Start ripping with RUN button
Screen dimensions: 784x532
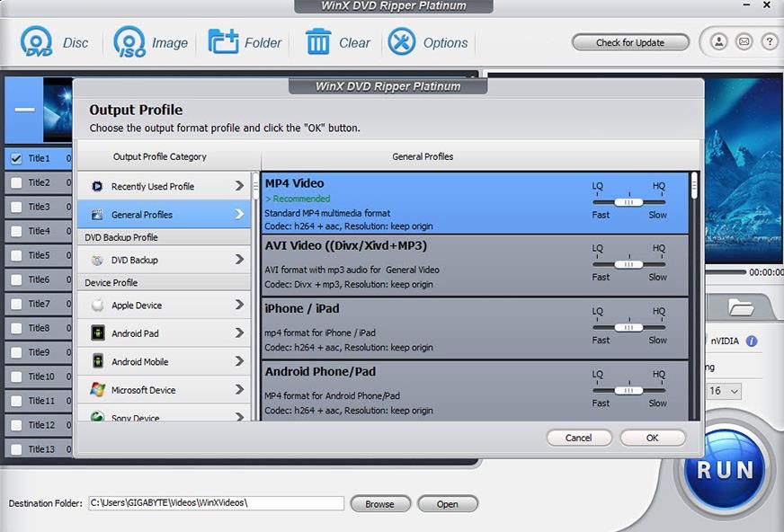(x=725, y=471)
